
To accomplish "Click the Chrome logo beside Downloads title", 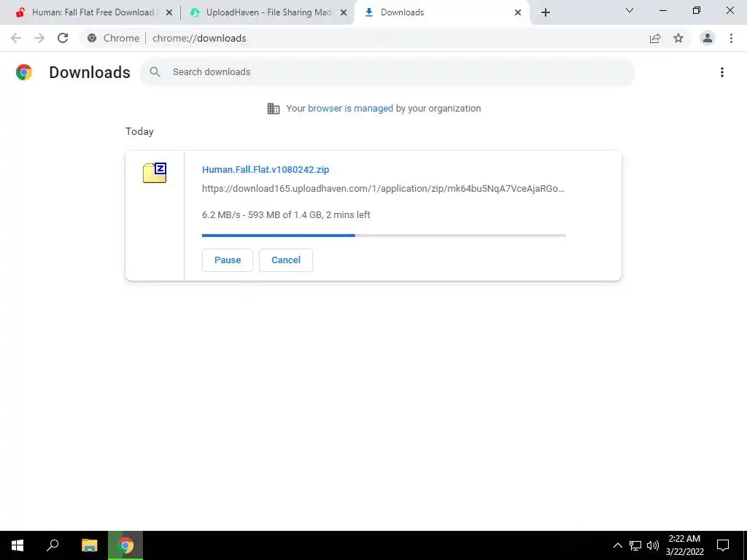I will coord(24,72).
